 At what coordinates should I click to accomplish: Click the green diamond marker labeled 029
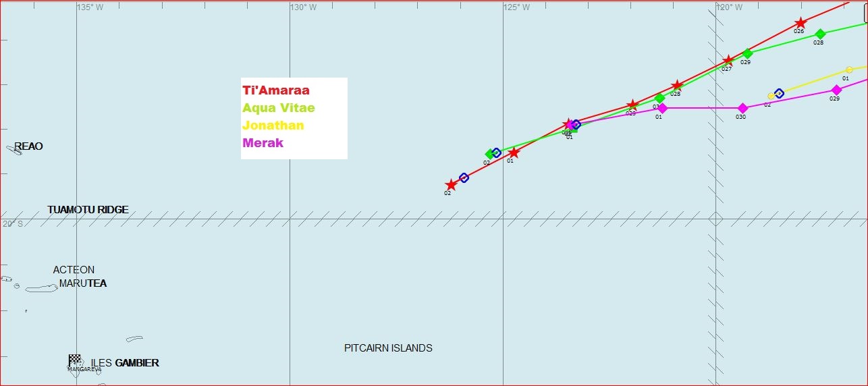click(x=747, y=54)
